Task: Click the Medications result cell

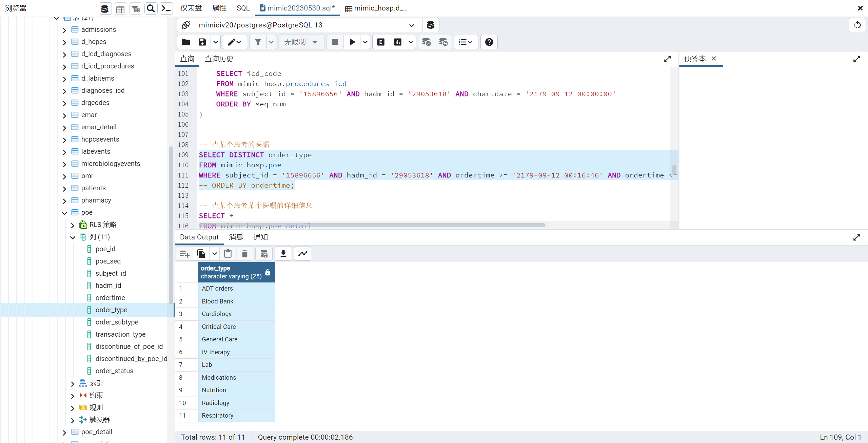Action: click(x=219, y=377)
